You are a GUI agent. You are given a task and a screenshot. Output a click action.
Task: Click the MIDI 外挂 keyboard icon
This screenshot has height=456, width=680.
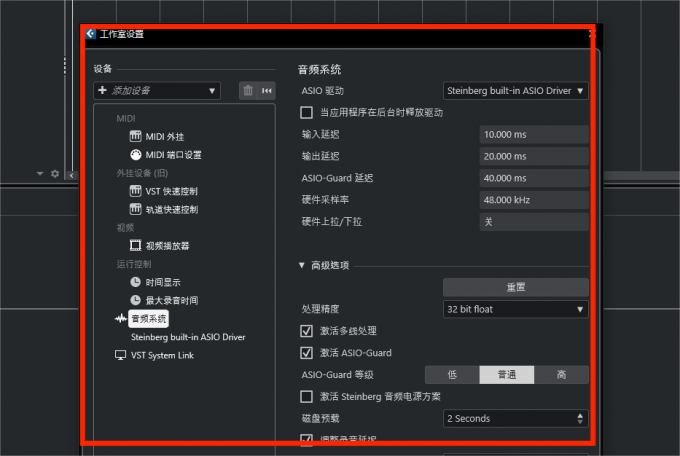(136, 136)
